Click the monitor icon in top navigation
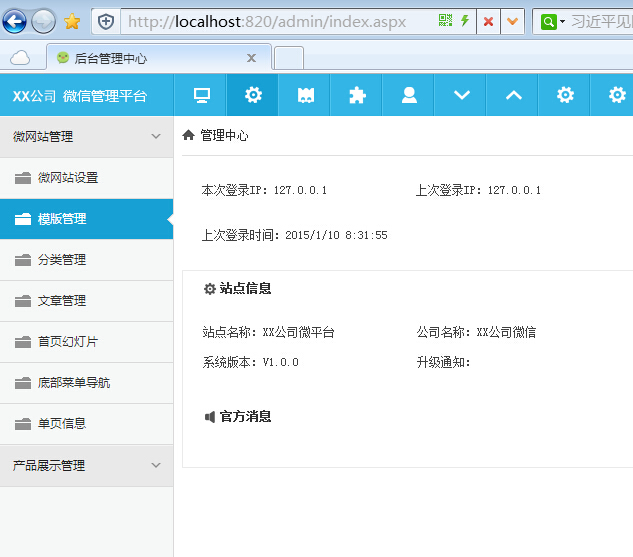Image resolution: width=633 pixels, height=557 pixels. point(201,95)
